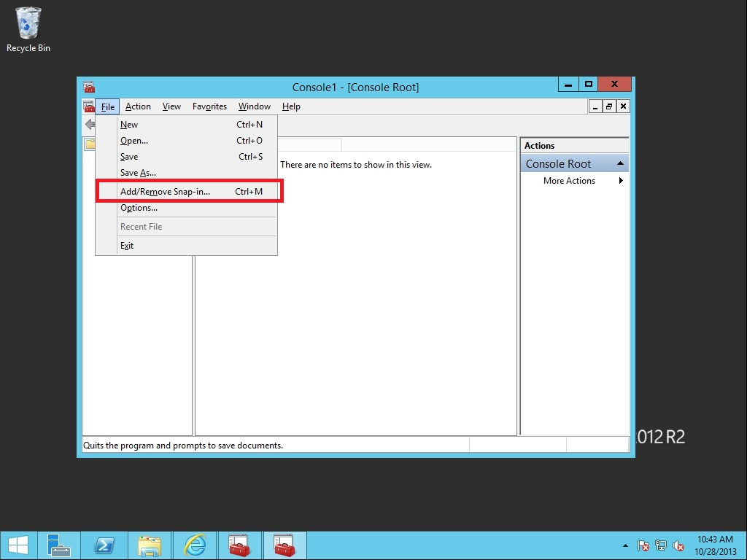Click Exit in the File menu

(127, 246)
